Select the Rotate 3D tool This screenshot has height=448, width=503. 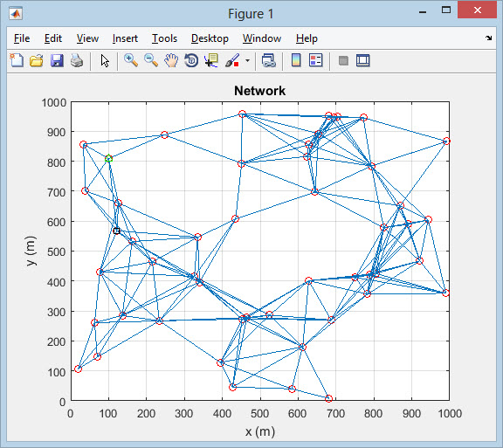[191, 60]
